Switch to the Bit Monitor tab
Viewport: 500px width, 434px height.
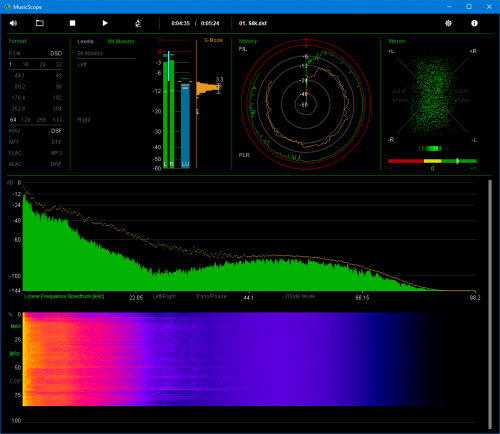[121, 42]
